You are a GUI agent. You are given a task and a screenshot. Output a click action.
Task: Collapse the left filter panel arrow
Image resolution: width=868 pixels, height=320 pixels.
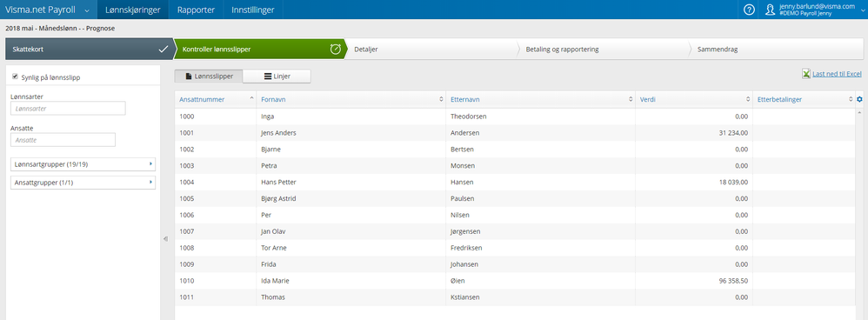tap(165, 238)
